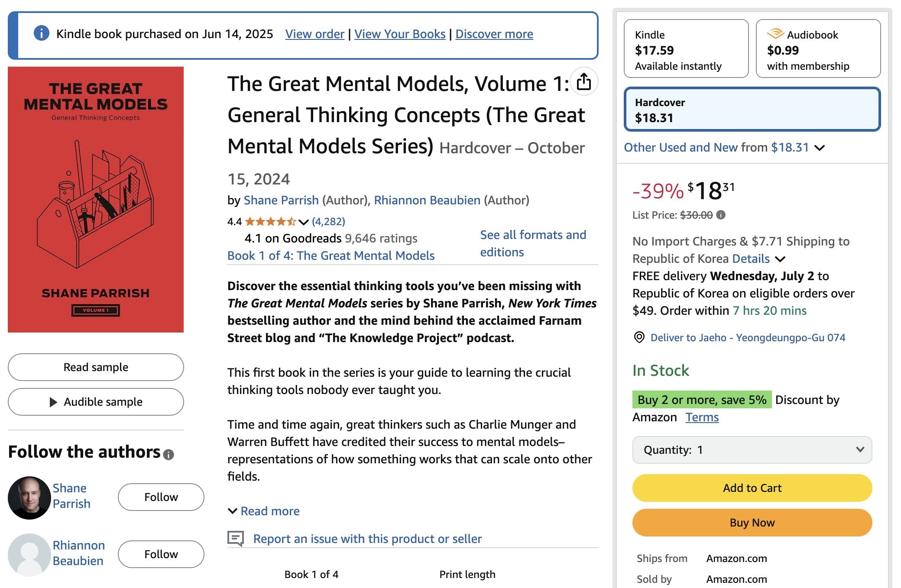Follow Rhiannon Beaubien

(x=161, y=554)
